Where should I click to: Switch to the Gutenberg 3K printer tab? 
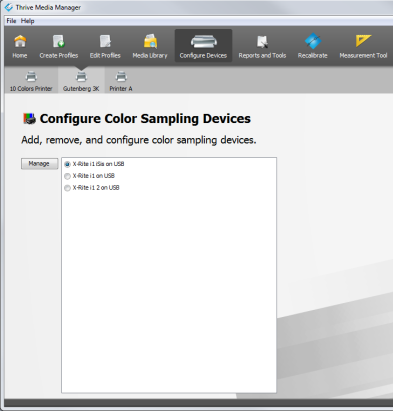pyautogui.click(x=81, y=81)
